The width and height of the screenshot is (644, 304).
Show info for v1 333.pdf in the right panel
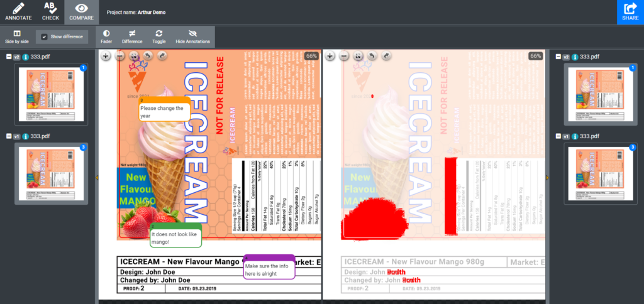[575, 136]
